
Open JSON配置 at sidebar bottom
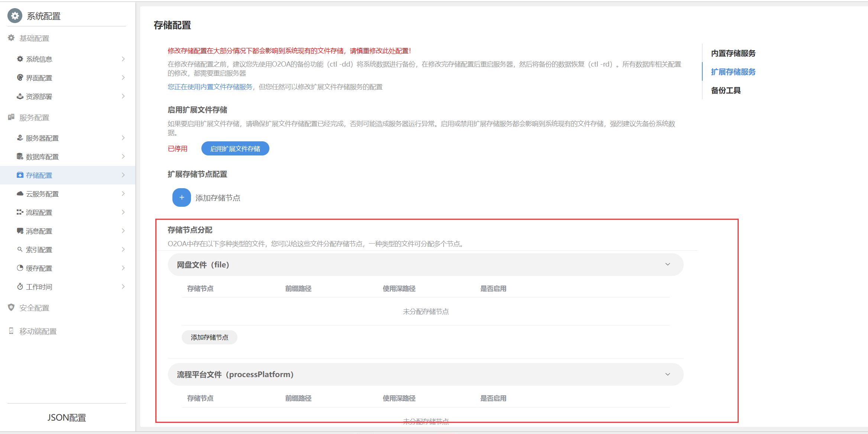pyautogui.click(x=67, y=418)
